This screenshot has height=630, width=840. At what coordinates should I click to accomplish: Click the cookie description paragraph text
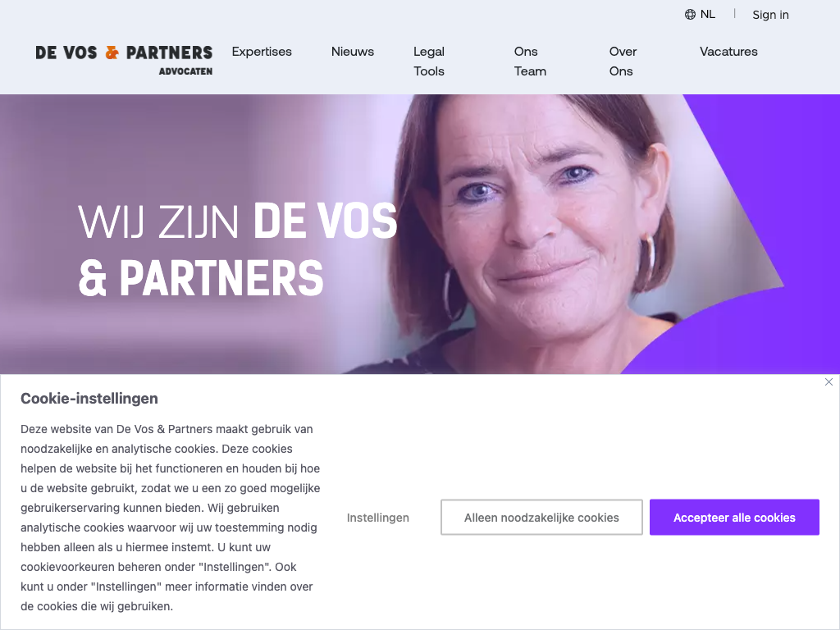tap(171, 518)
